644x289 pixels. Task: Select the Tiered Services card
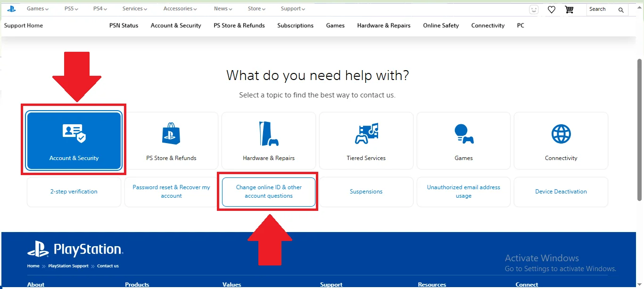pyautogui.click(x=366, y=140)
